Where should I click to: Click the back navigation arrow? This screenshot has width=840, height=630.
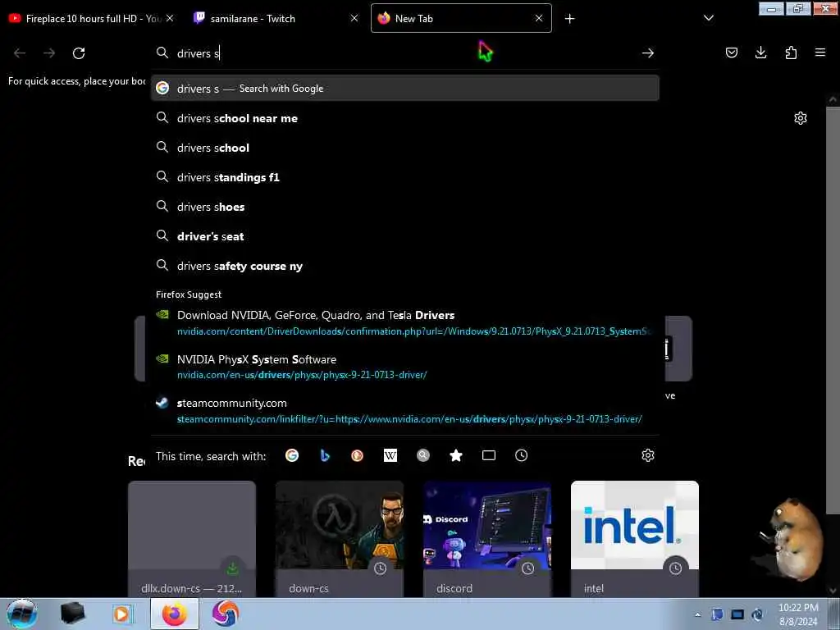point(20,53)
